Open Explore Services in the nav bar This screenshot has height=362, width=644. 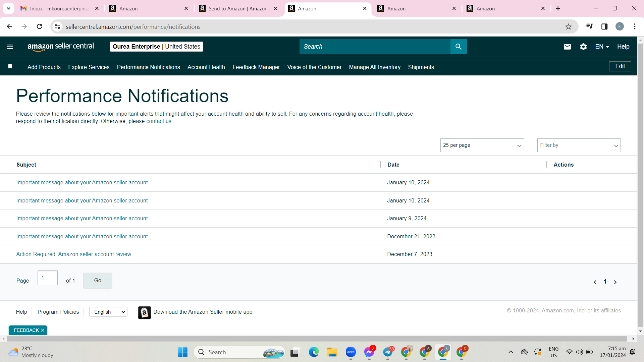(x=89, y=67)
